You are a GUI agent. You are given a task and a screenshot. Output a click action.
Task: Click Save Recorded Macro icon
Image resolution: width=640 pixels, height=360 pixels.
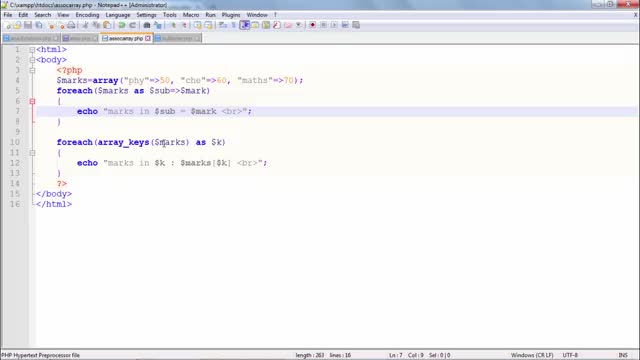pos(356,25)
